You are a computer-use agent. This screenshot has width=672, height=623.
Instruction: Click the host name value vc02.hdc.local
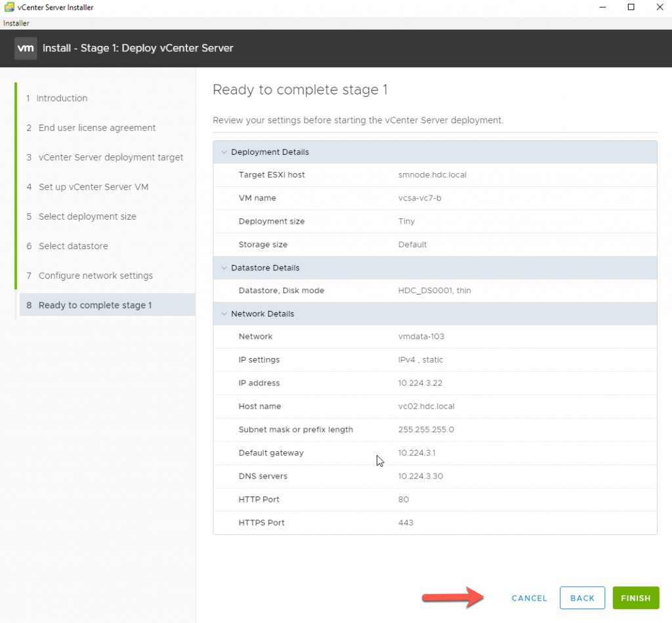(426, 407)
